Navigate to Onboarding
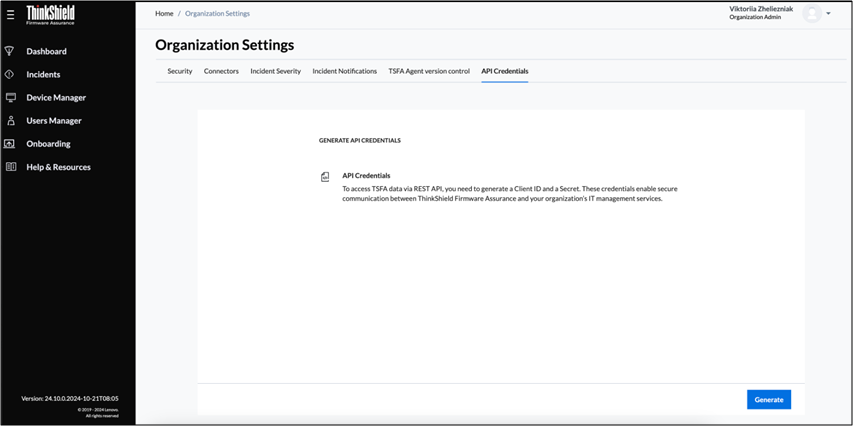 point(48,144)
